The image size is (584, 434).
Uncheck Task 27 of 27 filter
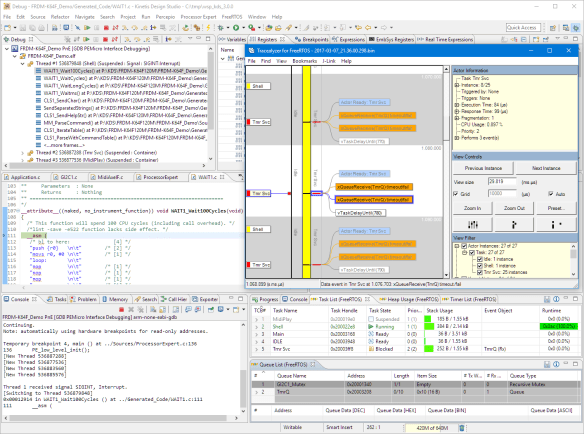pos(472,253)
